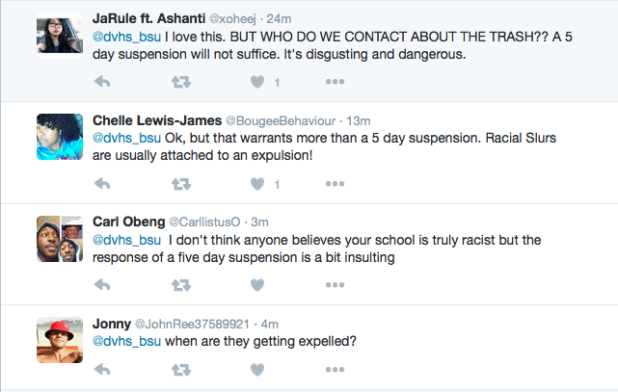Reply to Chelle Lewis-James's tweet

coord(102,184)
